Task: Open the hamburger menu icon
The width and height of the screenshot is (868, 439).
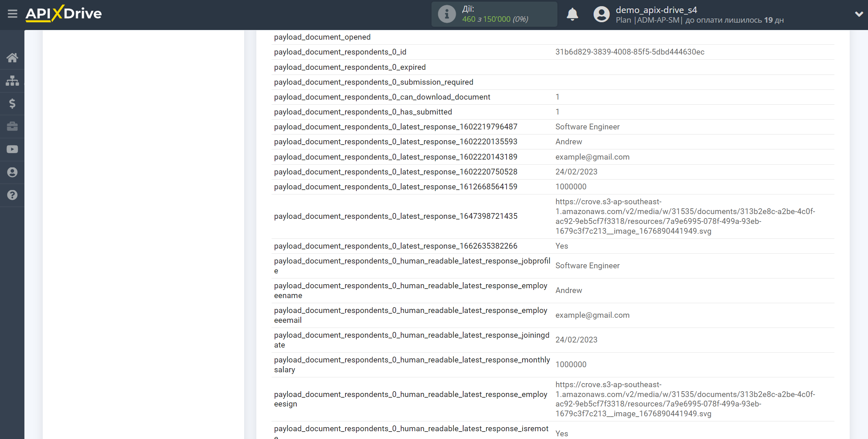Action: (x=13, y=14)
